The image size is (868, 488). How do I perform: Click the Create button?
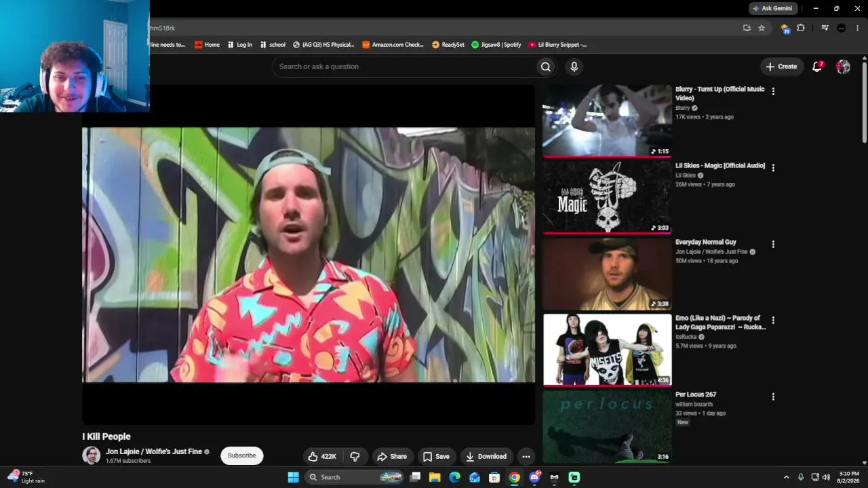click(x=781, y=66)
